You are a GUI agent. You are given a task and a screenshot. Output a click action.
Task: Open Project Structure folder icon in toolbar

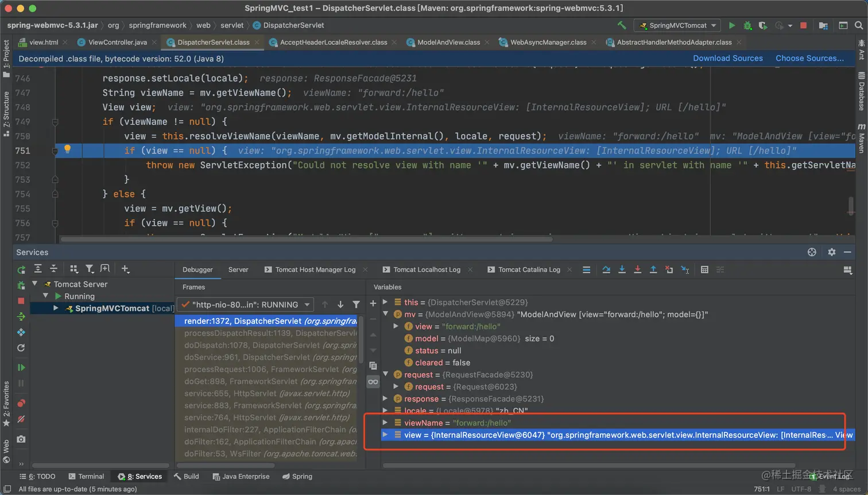(823, 25)
